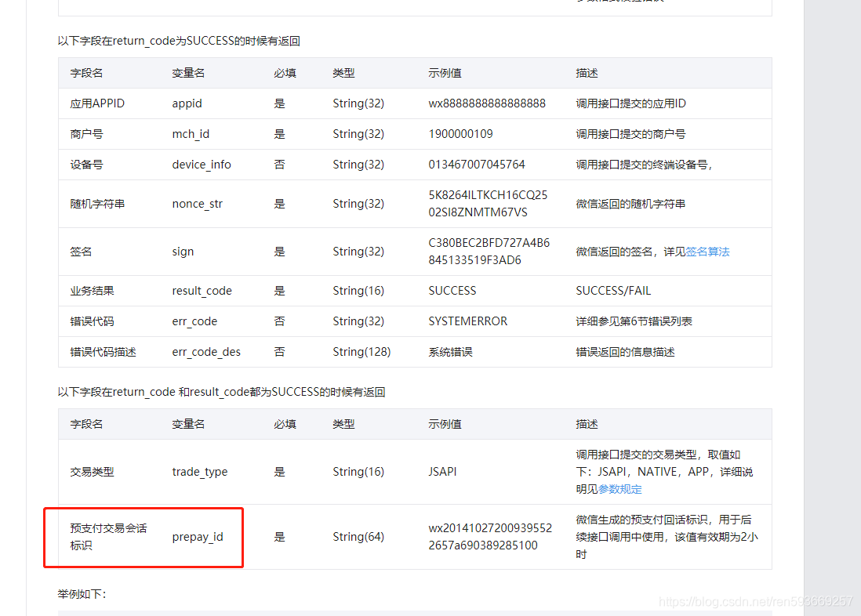Click the prepay_id example value wx2014102720093955

tap(490, 536)
